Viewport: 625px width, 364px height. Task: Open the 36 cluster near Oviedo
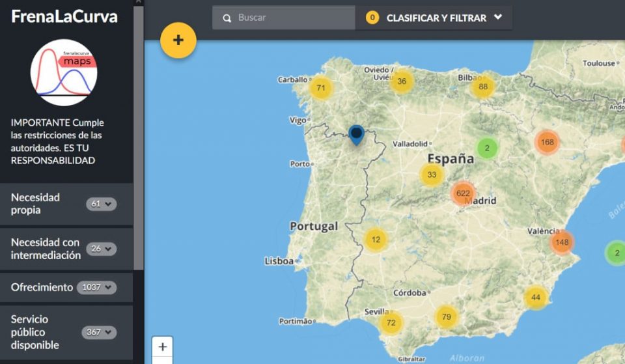click(402, 81)
